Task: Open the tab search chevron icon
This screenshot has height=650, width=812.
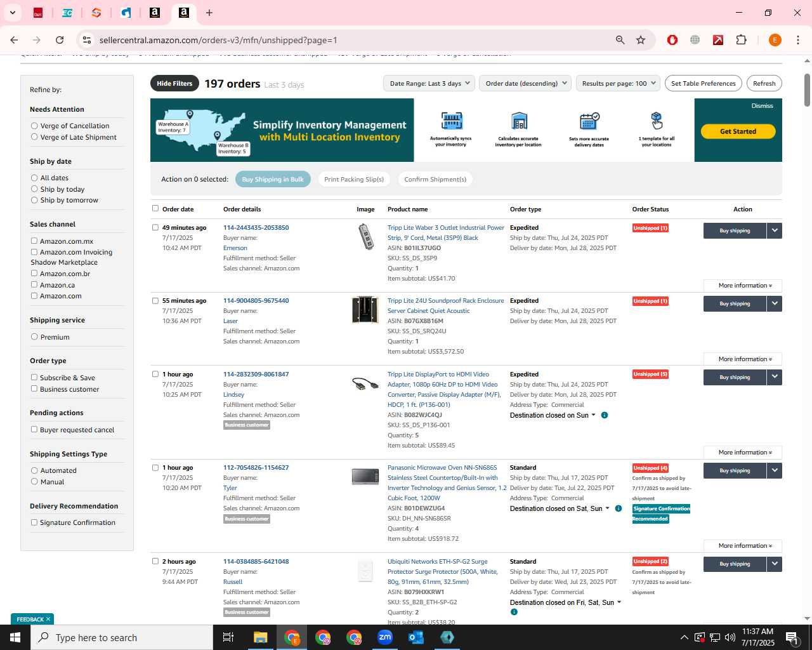Action: pos(13,13)
